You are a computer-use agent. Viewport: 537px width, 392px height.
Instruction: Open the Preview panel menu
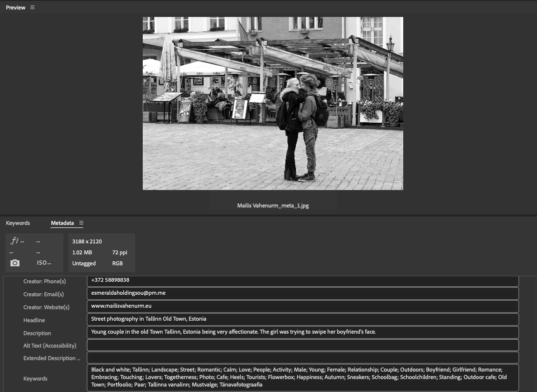pos(32,7)
